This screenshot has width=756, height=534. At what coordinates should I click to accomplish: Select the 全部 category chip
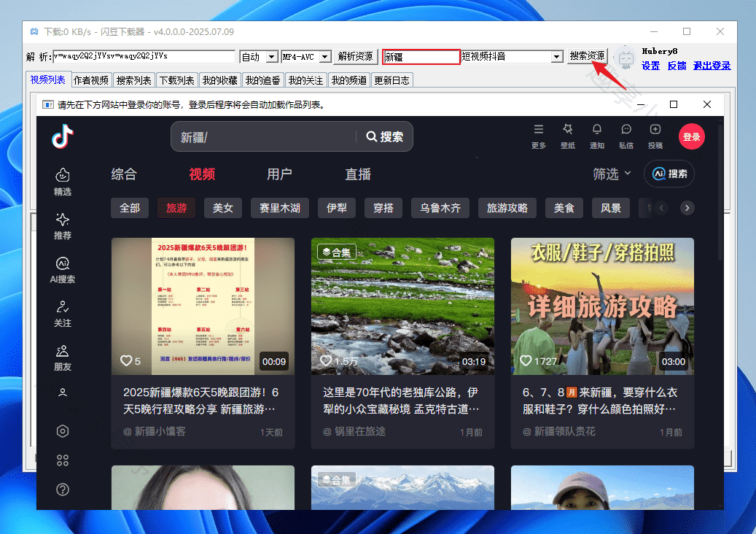point(130,208)
